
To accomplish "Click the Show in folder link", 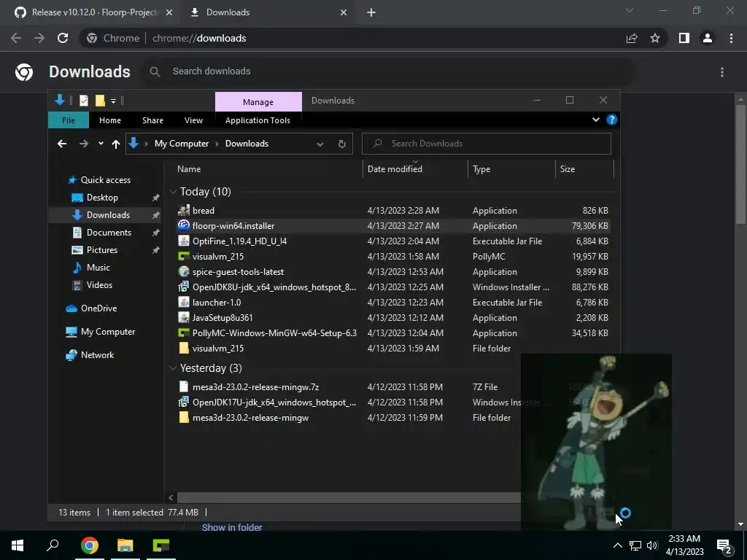I will (232, 527).
